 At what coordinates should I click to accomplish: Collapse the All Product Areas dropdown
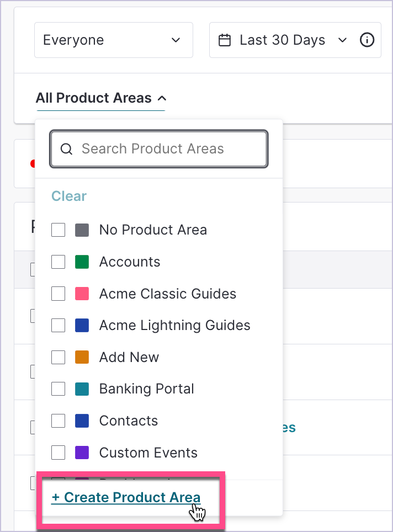101,98
